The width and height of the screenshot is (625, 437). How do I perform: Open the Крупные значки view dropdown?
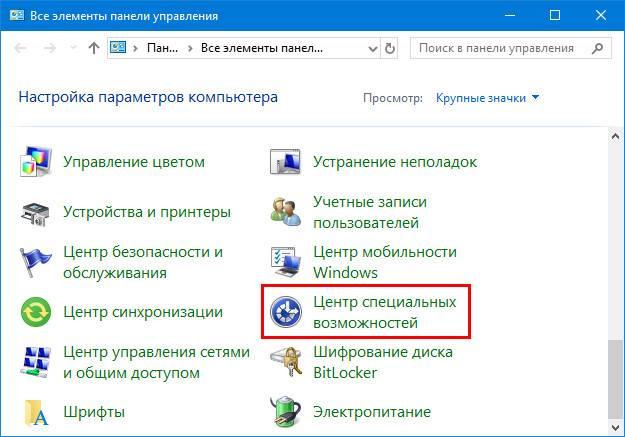click(487, 98)
